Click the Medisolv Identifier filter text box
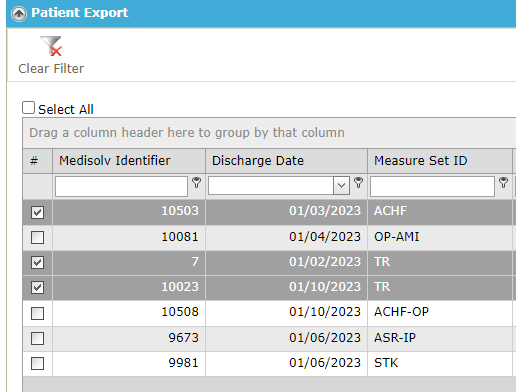This screenshot has width=516, height=392. click(121, 186)
